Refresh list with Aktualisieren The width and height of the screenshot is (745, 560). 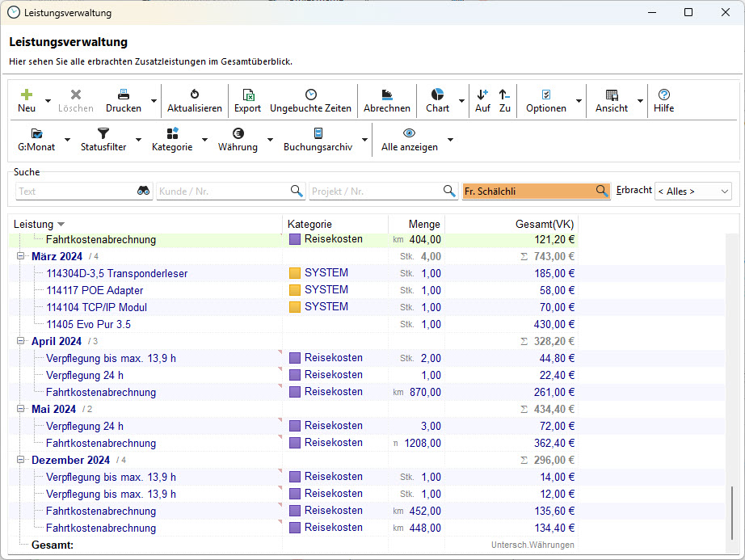point(194,95)
